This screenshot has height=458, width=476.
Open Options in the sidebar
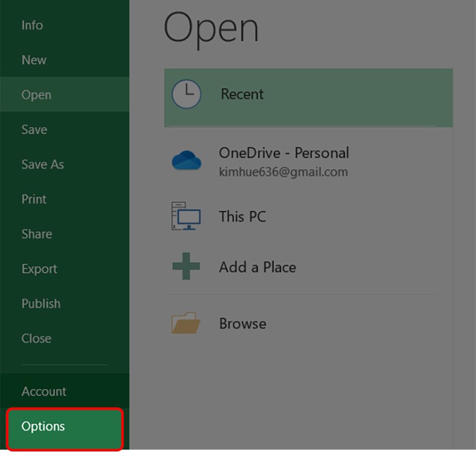(x=65, y=429)
